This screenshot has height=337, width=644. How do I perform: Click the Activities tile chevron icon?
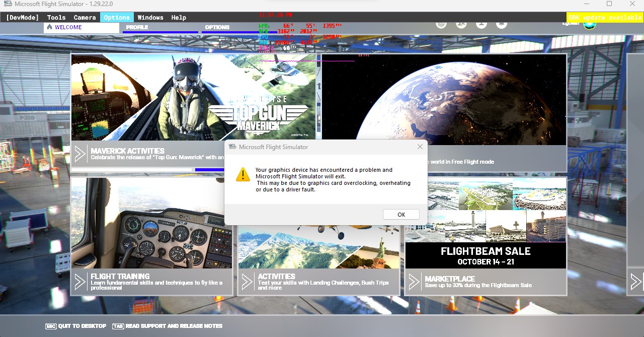coord(247,282)
